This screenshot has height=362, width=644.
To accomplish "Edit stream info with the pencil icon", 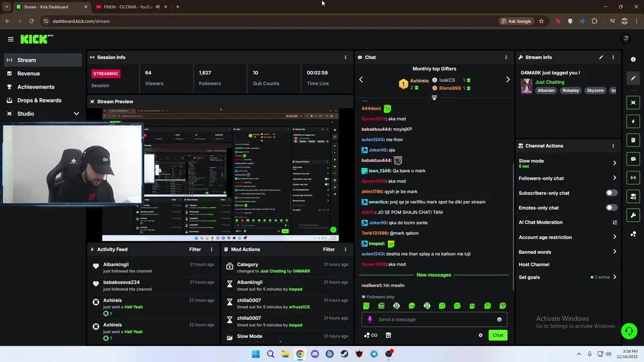I will [x=601, y=57].
